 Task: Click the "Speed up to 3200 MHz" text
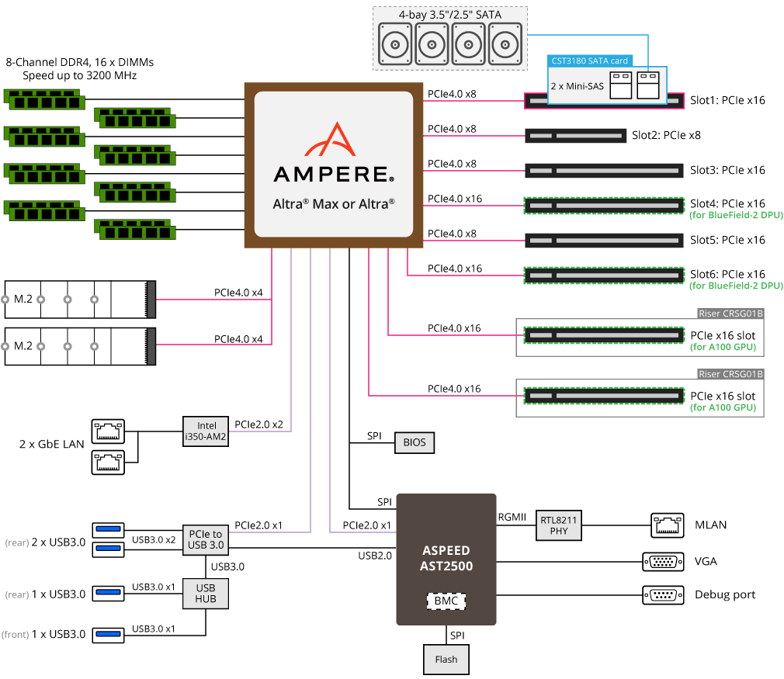point(79,75)
